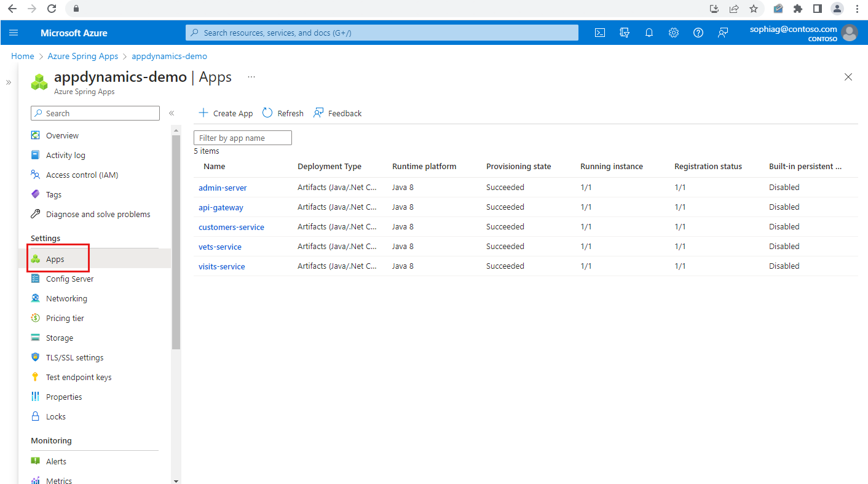This screenshot has width=868, height=484.
Task: Refresh the apps list
Action: 283,113
